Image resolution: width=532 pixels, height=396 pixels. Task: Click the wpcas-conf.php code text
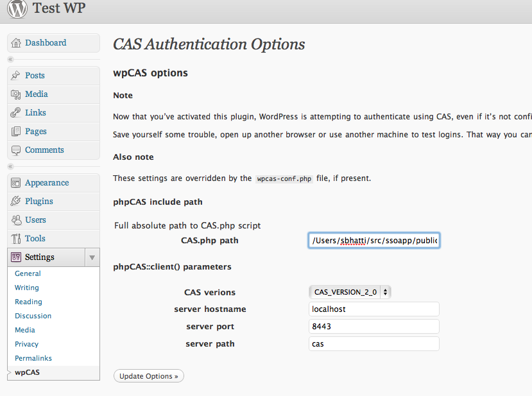point(284,179)
